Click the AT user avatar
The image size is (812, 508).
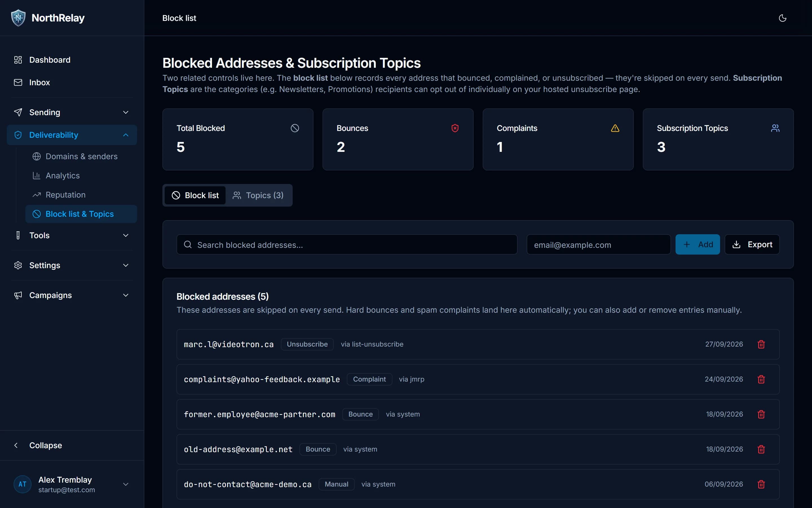pos(23,484)
